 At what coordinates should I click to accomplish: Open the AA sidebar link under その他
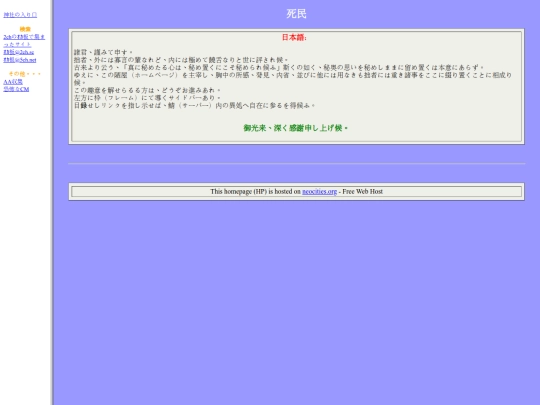point(13,82)
